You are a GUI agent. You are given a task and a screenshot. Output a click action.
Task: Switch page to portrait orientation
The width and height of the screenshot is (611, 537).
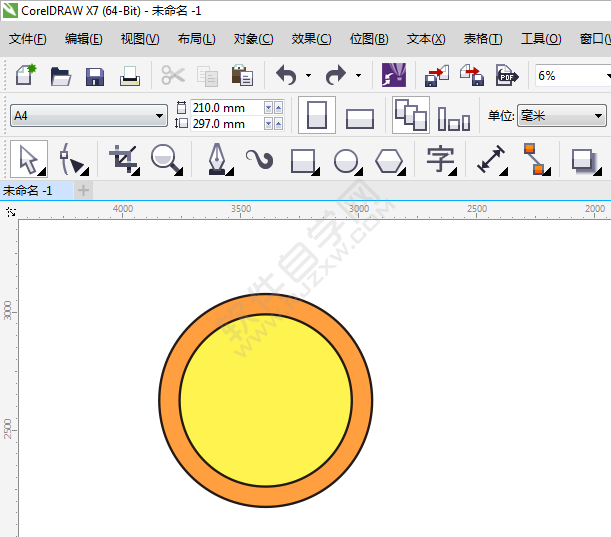point(318,115)
